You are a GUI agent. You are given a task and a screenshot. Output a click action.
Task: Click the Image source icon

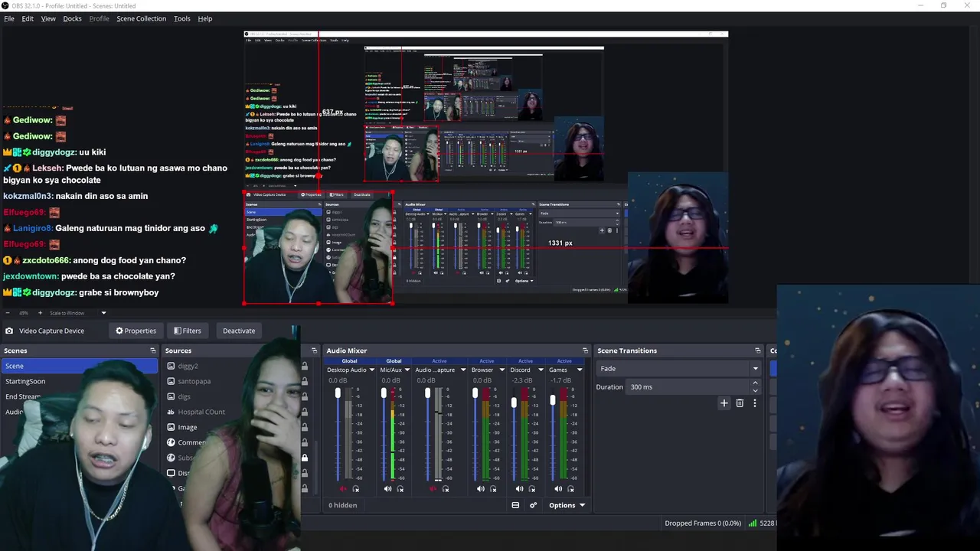pos(171,427)
